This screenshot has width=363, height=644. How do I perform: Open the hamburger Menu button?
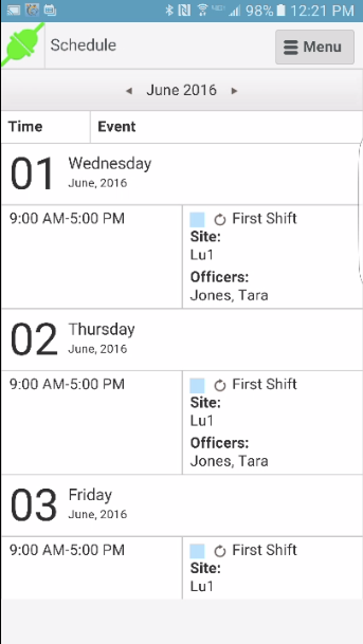coord(314,47)
